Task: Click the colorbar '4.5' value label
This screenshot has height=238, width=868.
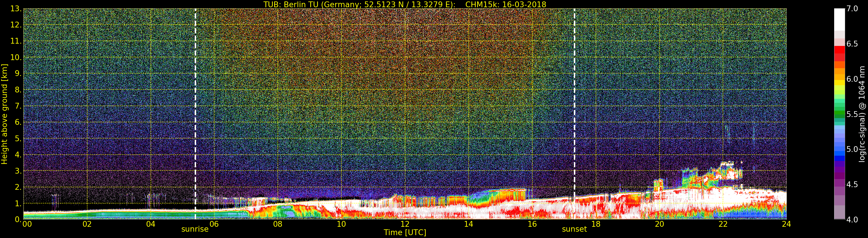Action: 852,185
